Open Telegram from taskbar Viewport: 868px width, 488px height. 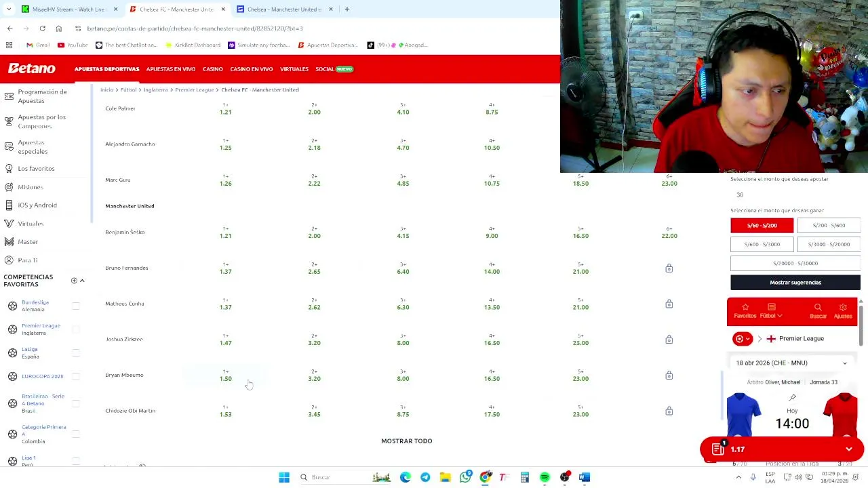pyautogui.click(x=425, y=477)
